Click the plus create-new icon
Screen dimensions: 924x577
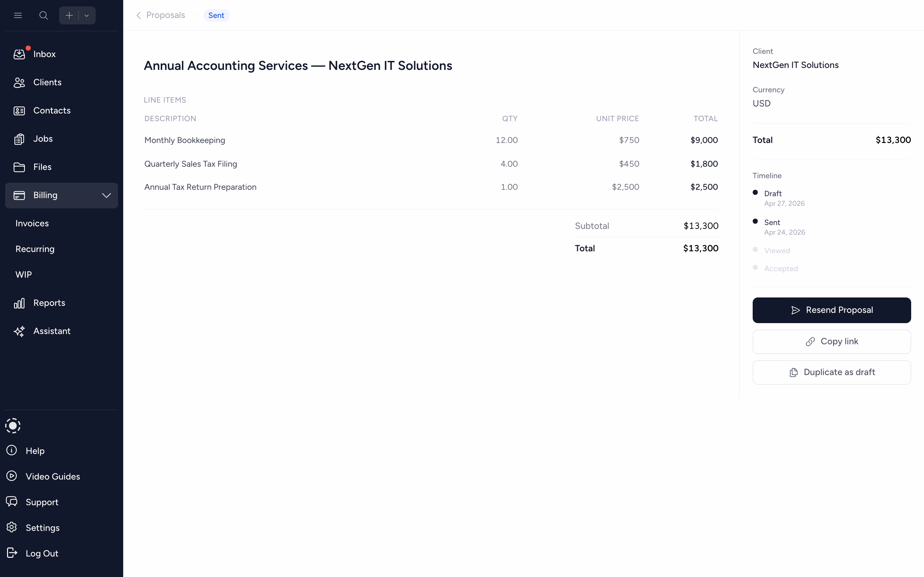[x=69, y=15]
